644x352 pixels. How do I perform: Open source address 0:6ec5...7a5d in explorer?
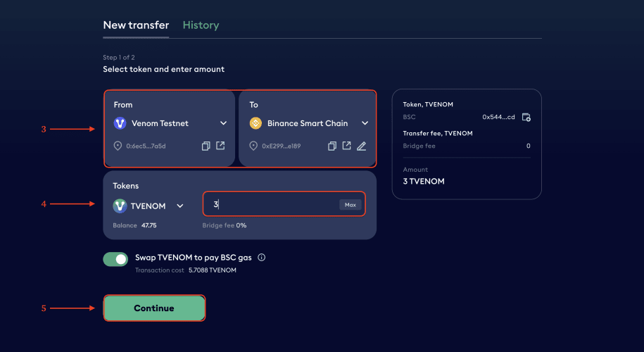tap(220, 146)
